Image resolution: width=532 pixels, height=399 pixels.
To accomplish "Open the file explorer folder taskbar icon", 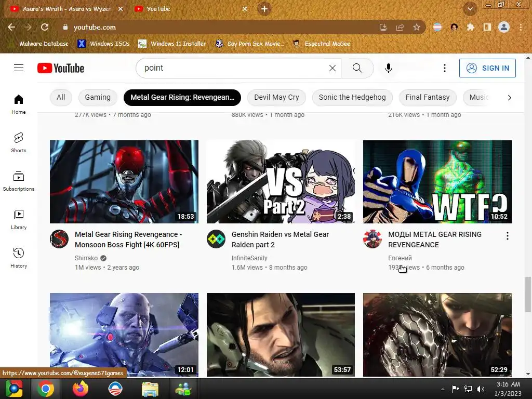I will point(150,389).
